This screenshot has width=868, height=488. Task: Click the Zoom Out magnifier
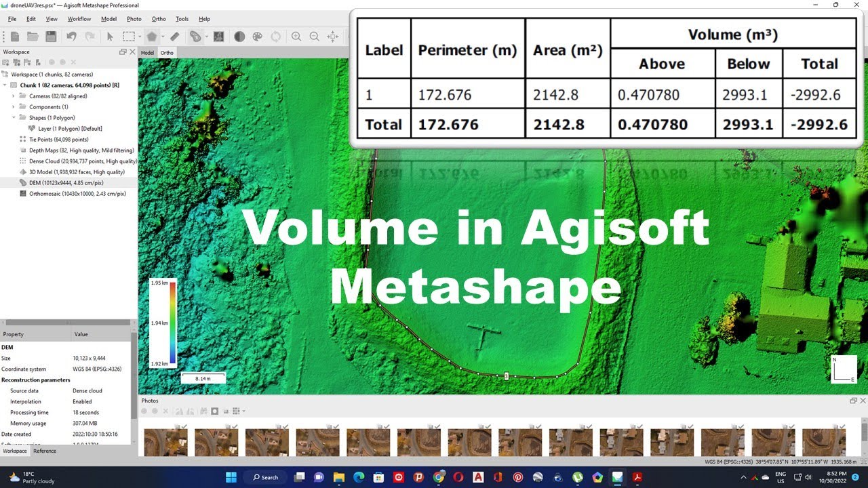point(314,37)
